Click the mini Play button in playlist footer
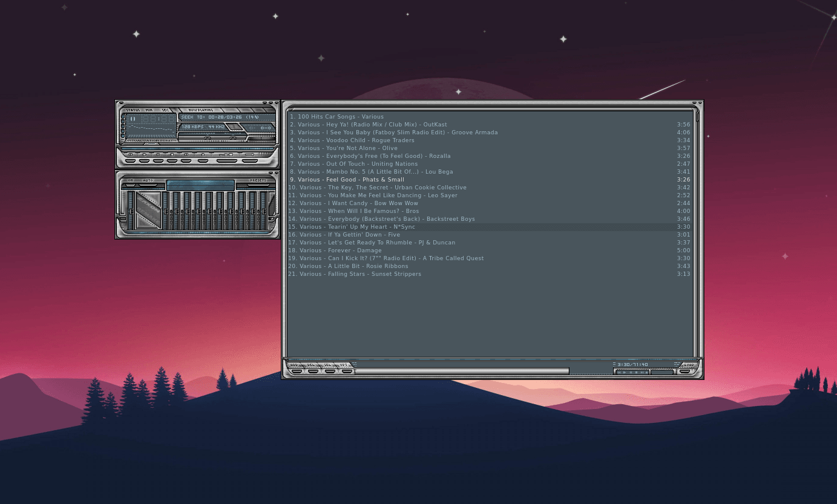Viewport: 837px width, 504px height. click(625, 371)
